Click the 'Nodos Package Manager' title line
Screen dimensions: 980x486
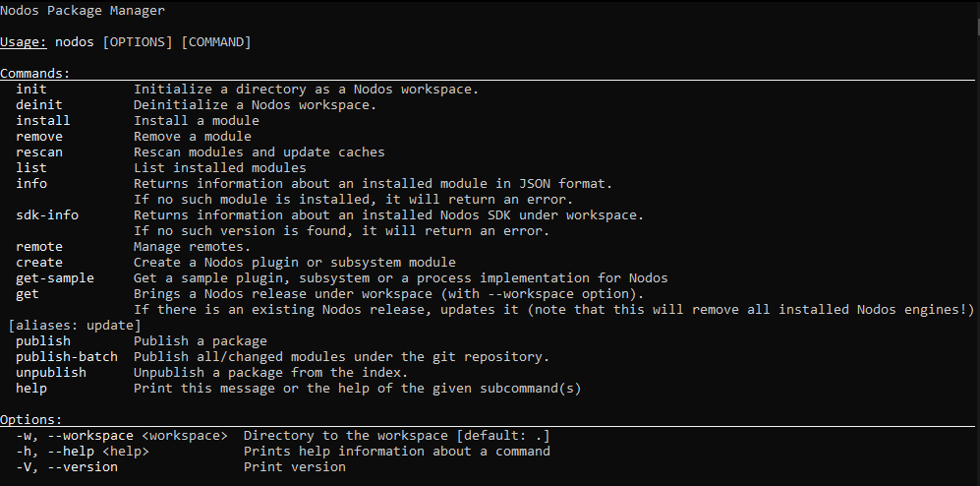pyautogui.click(x=83, y=11)
